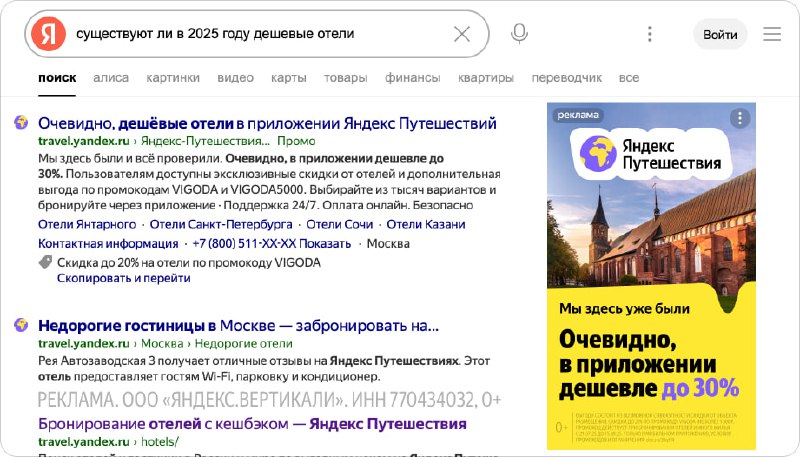Start voice search with microphone icon
The width and height of the screenshot is (800, 457).
(519, 34)
